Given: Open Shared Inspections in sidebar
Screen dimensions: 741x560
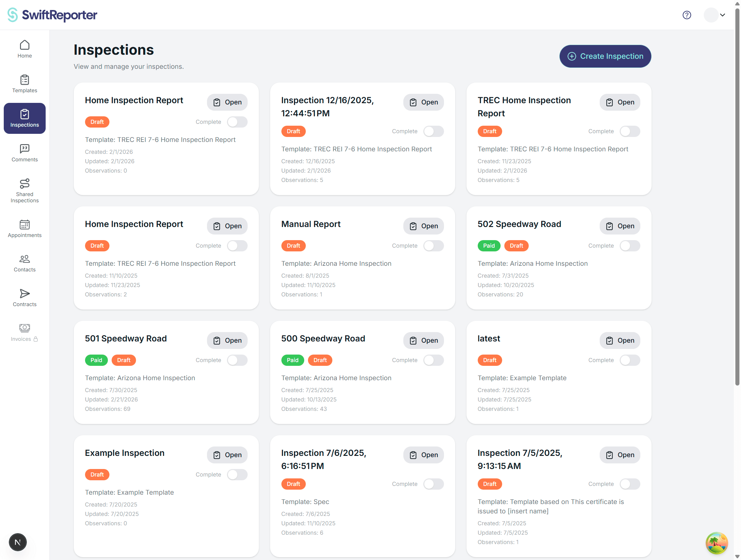Looking at the screenshot, I should coord(24,191).
